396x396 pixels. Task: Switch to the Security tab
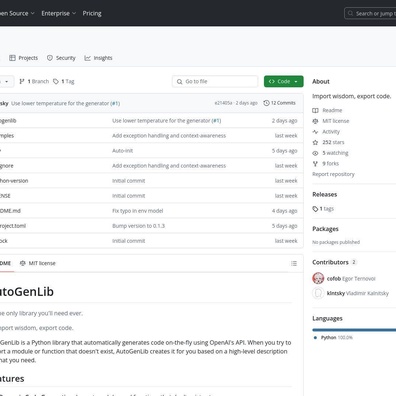click(61, 58)
